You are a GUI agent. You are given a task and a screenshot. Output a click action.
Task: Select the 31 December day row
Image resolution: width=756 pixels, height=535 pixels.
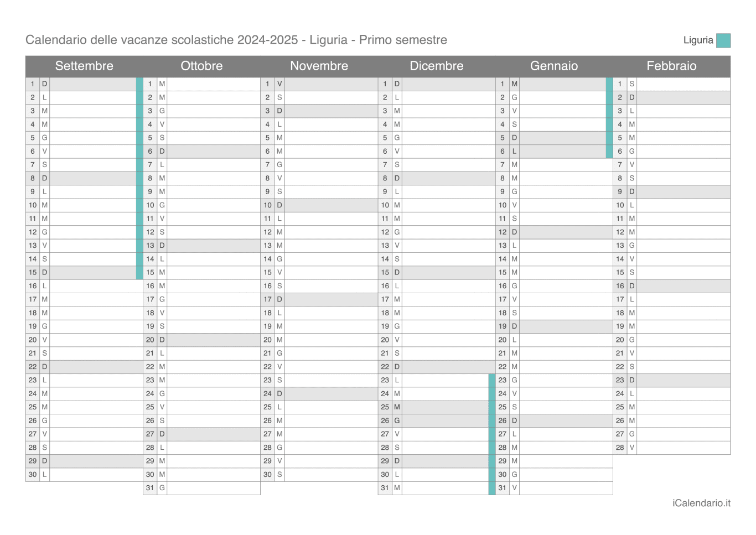pos(436,488)
